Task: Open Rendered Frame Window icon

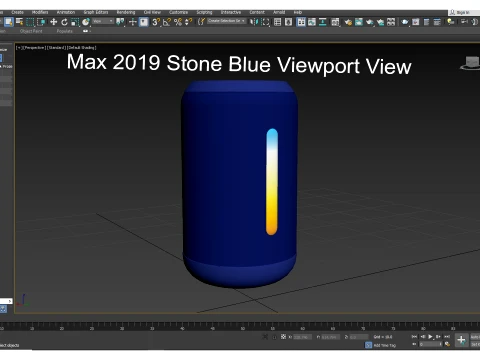Action: click(359, 22)
